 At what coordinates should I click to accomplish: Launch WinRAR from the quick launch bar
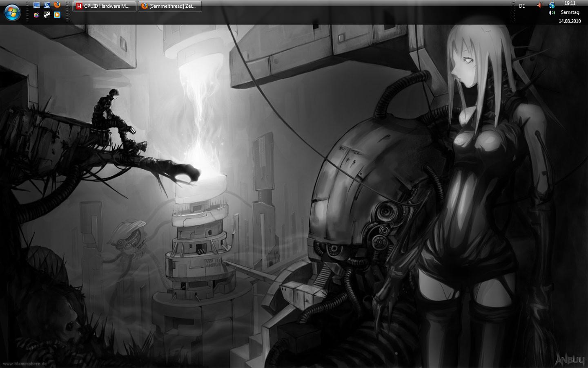point(37,15)
